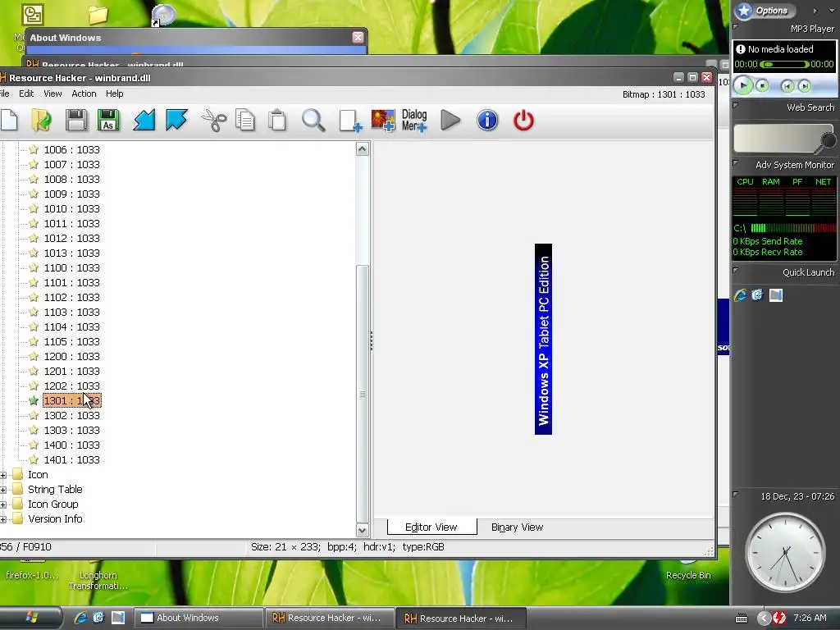
Task: Expand the Icon Group folder node
Action: (x=3, y=504)
